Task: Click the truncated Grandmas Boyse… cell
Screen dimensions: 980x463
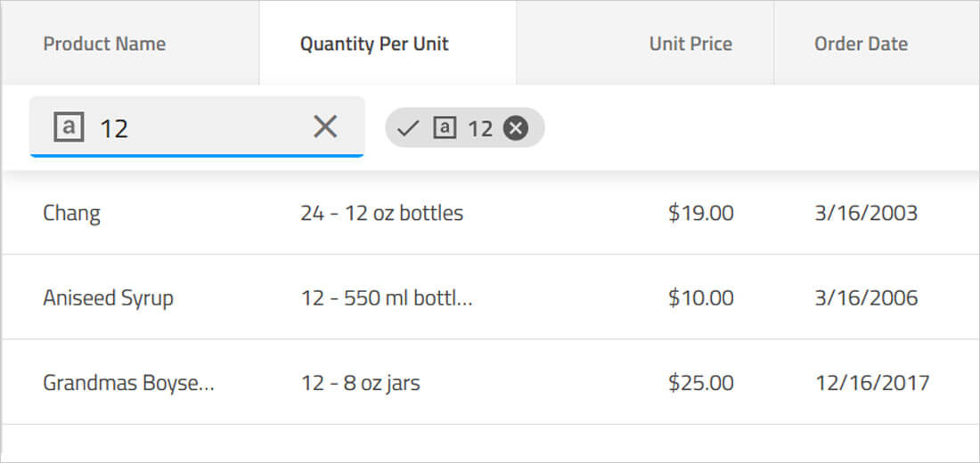Action: [x=128, y=384]
